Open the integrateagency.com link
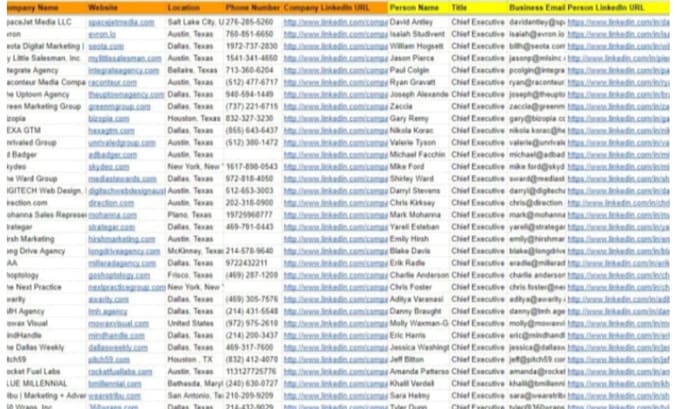 (124, 71)
